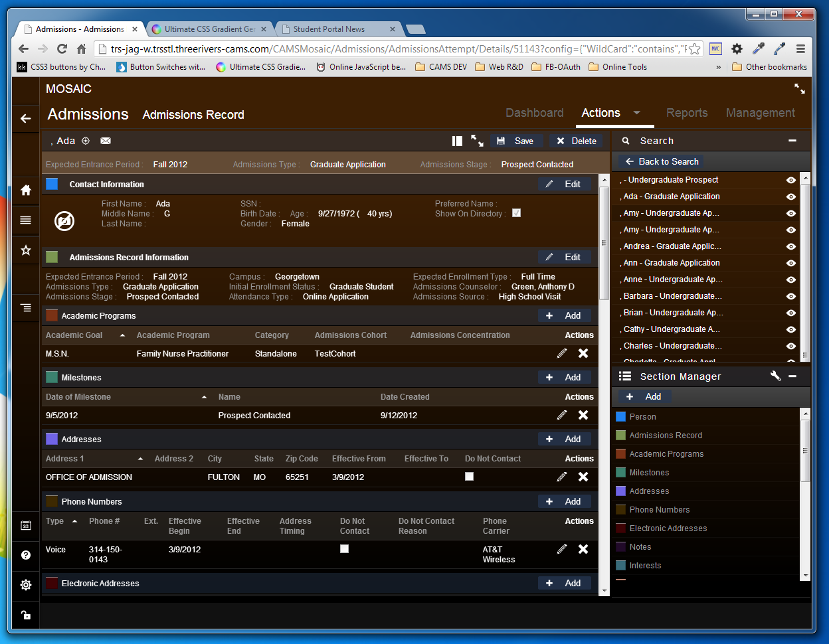Click the calendar icon in left sidebar
The width and height of the screenshot is (829, 644).
26,525
